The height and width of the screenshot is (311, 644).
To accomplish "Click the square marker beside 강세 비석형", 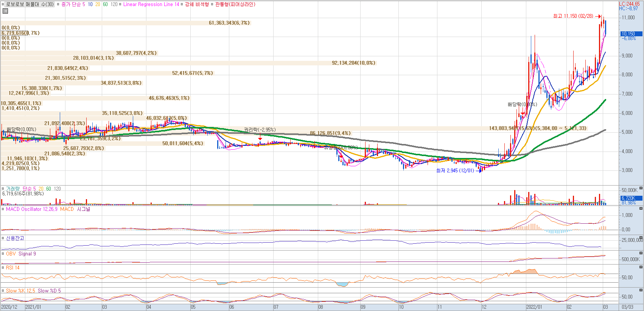I will 182,5.
